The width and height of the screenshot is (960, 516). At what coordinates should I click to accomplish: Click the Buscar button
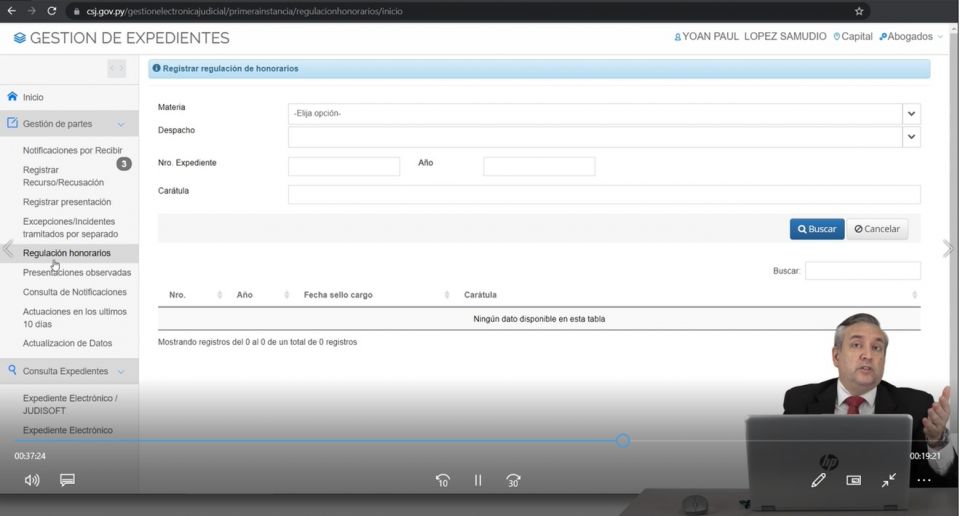[x=817, y=229]
